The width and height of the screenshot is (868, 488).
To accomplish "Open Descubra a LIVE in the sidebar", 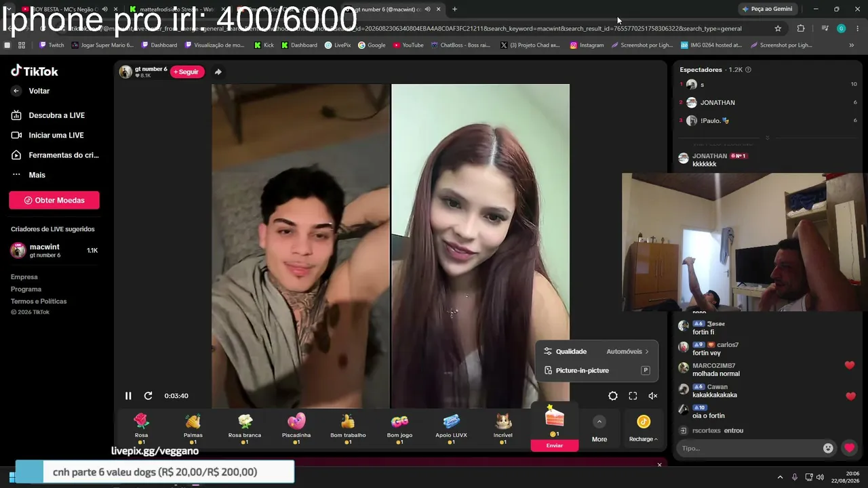I will tap(56, 115).
